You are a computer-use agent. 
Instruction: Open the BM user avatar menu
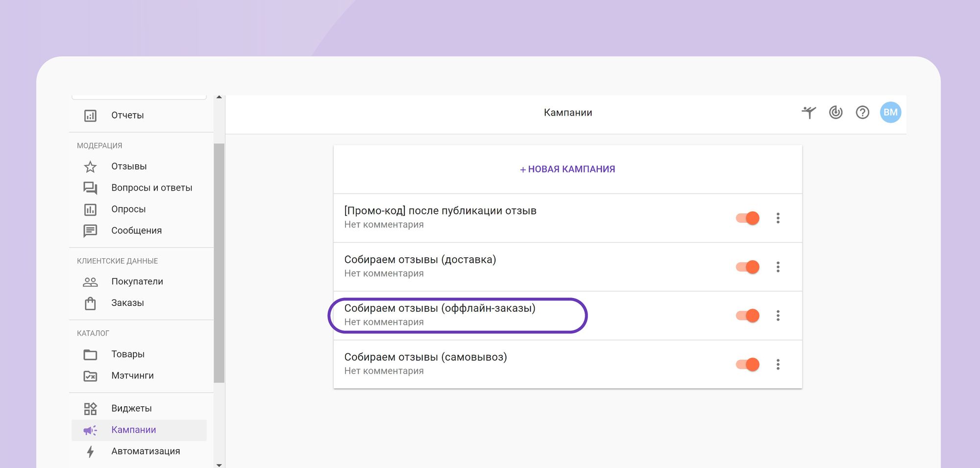click(890, 113)
